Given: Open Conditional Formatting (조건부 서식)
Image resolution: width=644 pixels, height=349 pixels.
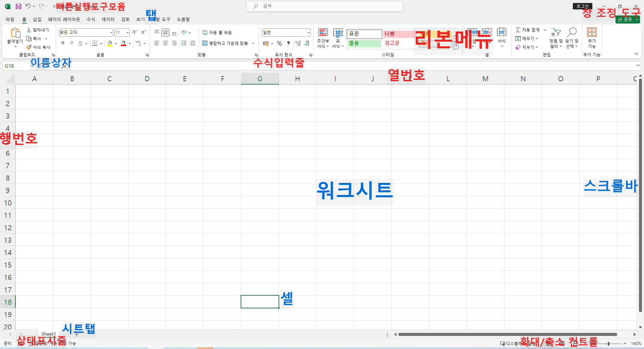Looking at the screenshot, I should point(323,38).
